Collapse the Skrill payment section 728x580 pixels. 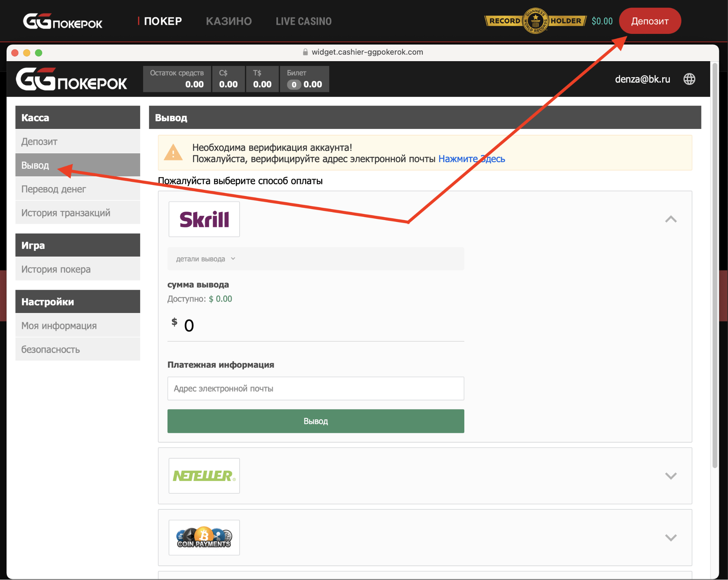tap(671, 219)
